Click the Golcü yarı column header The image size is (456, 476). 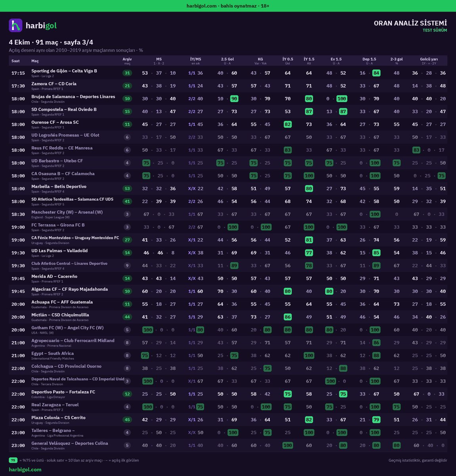pyautogui.click(x=429, y=61)
